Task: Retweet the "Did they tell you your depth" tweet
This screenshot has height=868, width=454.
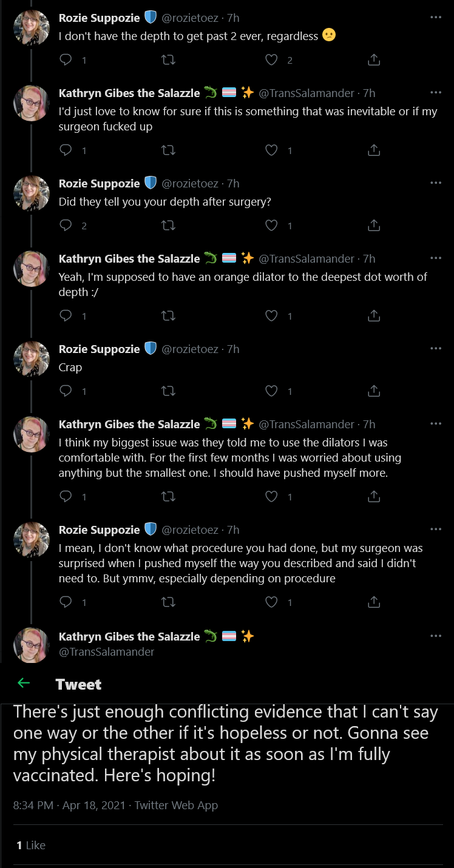Action: (x=169, y=226)
